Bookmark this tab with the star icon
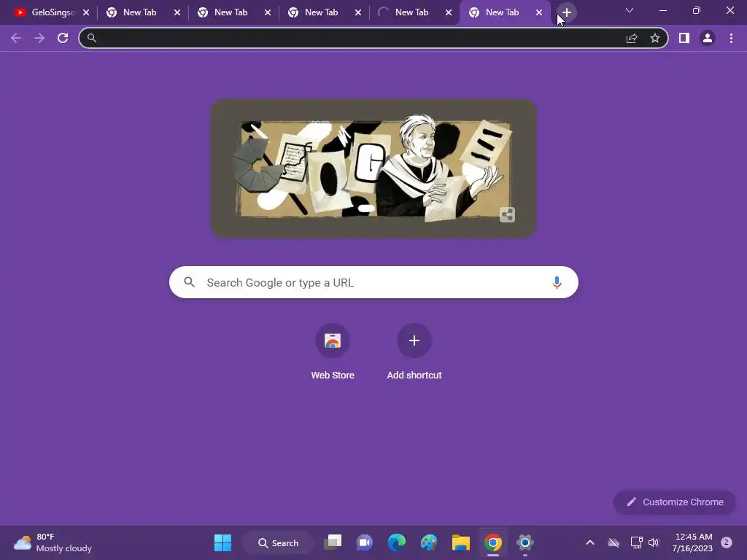747x560 pixels. pyautogui.click(x=655, y=38)
